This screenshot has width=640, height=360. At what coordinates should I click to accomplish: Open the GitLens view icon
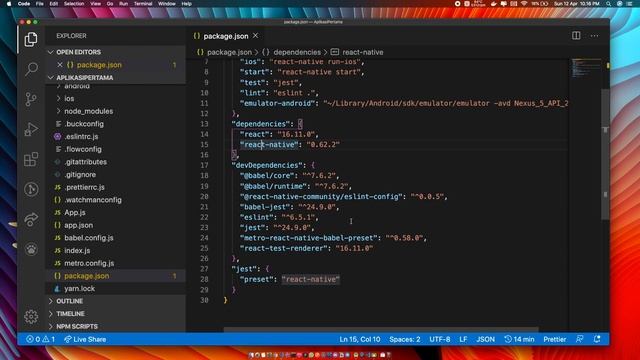click(x=31, y=189)
